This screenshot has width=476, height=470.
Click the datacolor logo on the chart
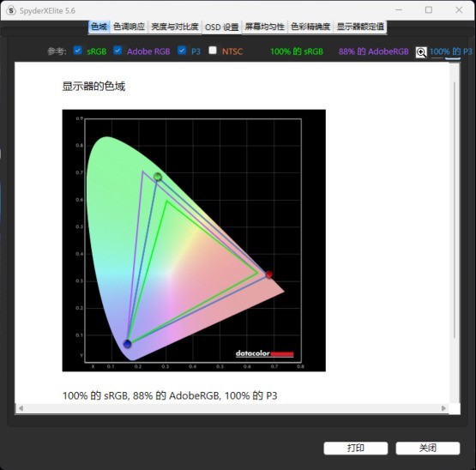click(x=264, y=353)
